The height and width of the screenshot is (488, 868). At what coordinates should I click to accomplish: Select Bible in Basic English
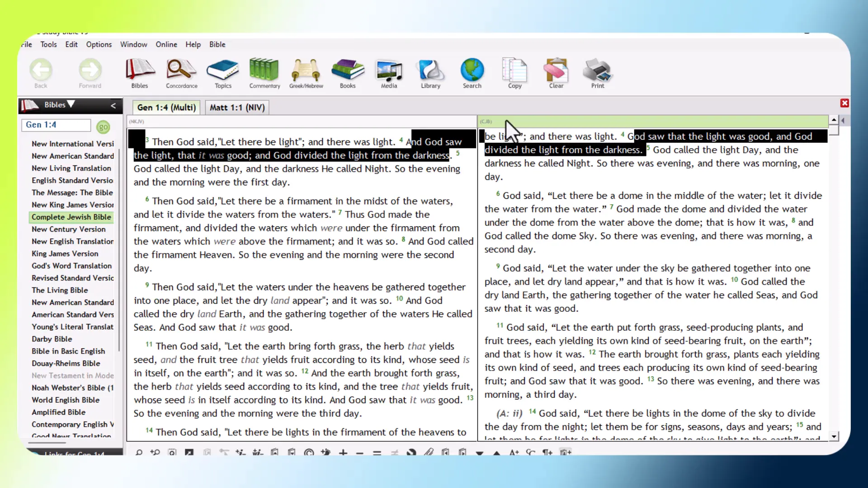(x=68, y=351)
